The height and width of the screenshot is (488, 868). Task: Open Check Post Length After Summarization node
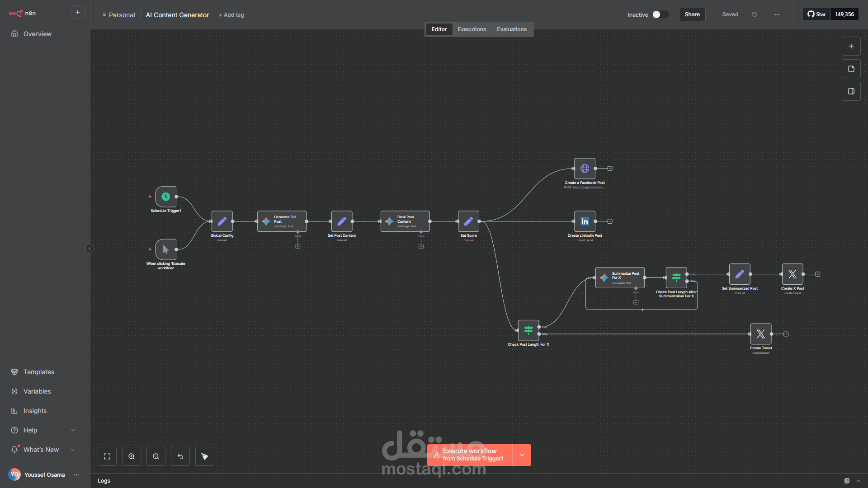676,277
